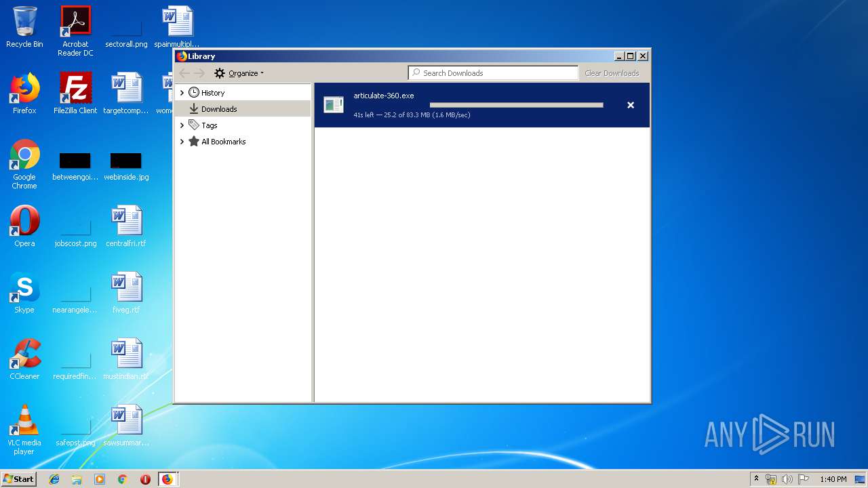Open VLC media player desktop shortcut
The image size is (868, 488).
24,430
